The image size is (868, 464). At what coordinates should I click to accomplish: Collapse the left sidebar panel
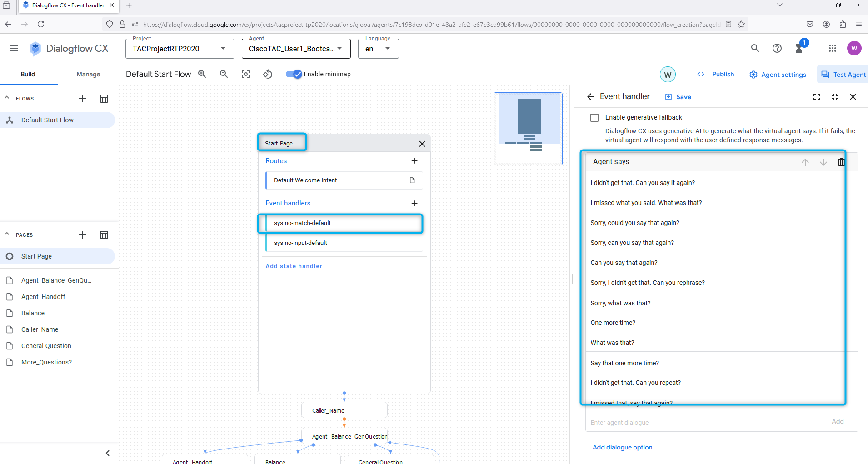(x=108, y=453)
